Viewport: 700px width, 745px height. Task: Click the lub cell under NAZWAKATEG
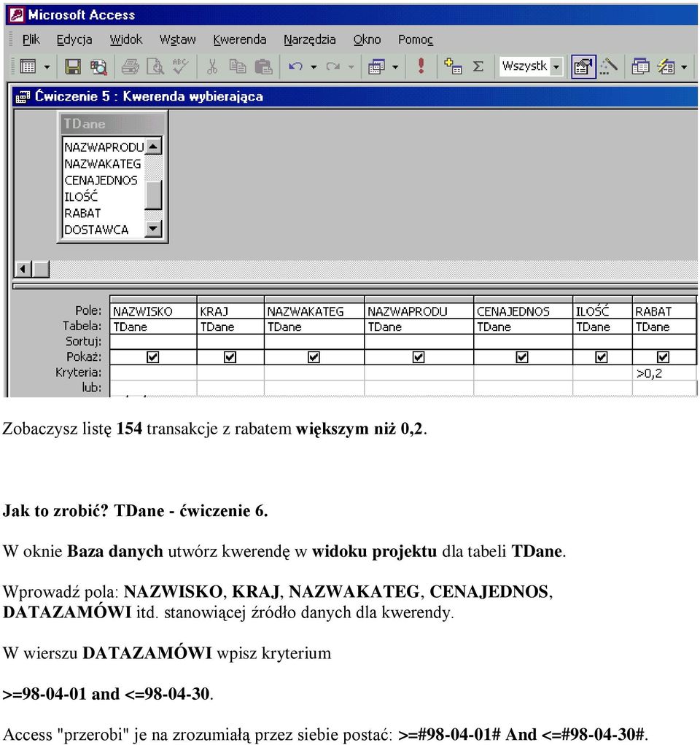[x=314, y=389]
